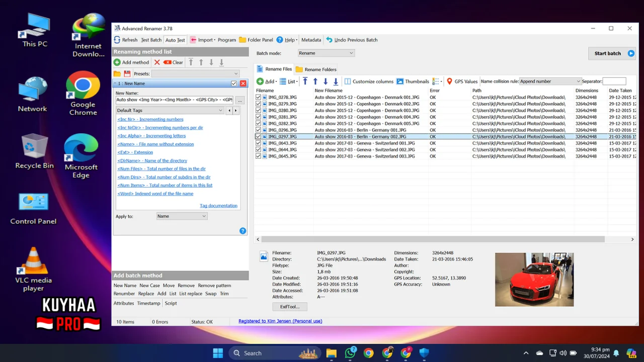Screen dimensions: 644x362
Task: Click the file icon in details pane
Action: pos(264,256)
